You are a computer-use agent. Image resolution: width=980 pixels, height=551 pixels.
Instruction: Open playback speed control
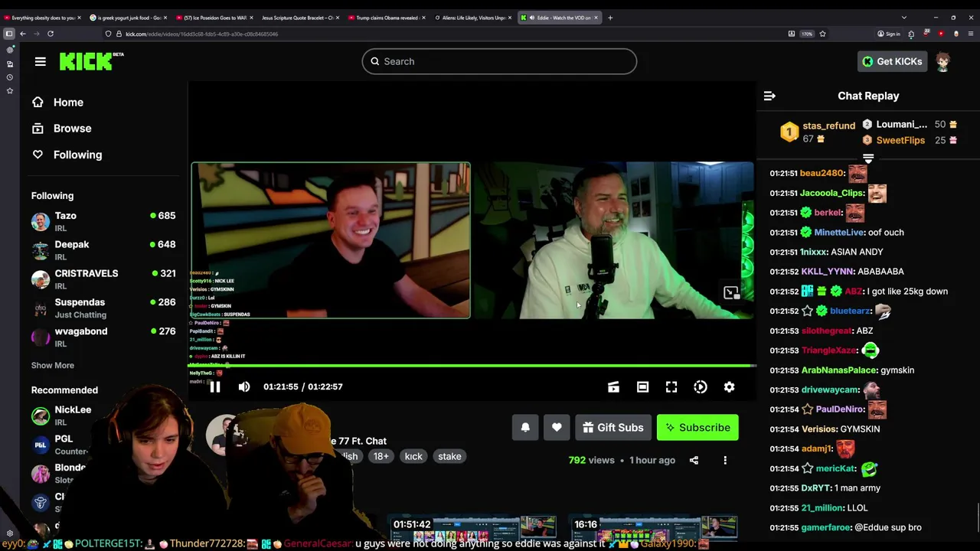click(x=701, y=387)
